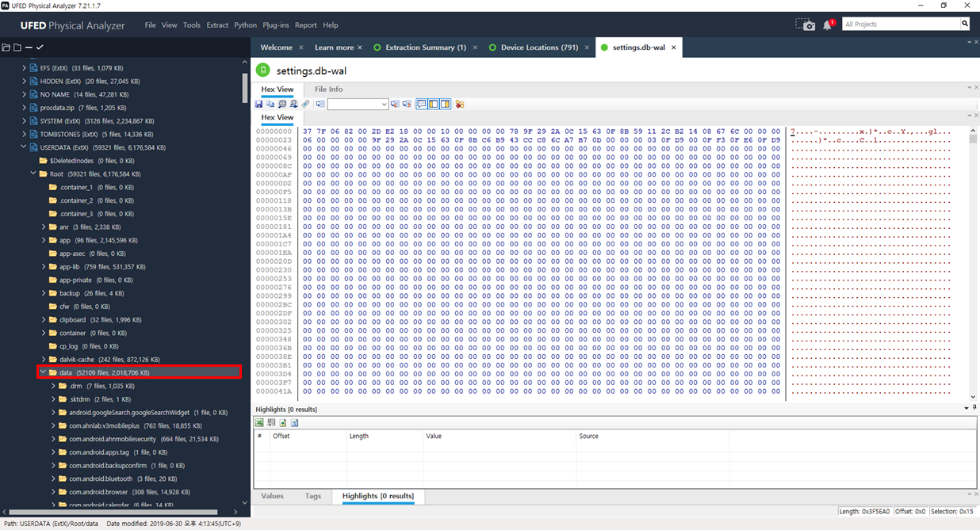Image resolution: width=980 pixels, height=530 pixels.
Task: Click the search magnifier in All Projects box
Action: (x=965, y=24)
